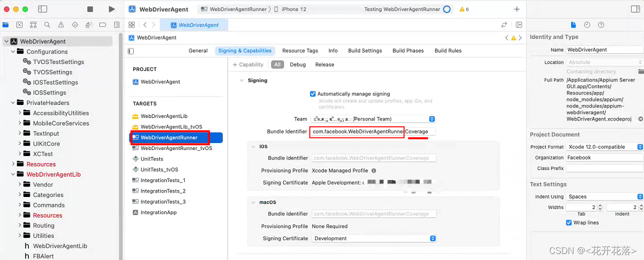This screenshot has width=644, height=260.
Task: Collapse the macOS signing group
Action: (x=253, y=202)
